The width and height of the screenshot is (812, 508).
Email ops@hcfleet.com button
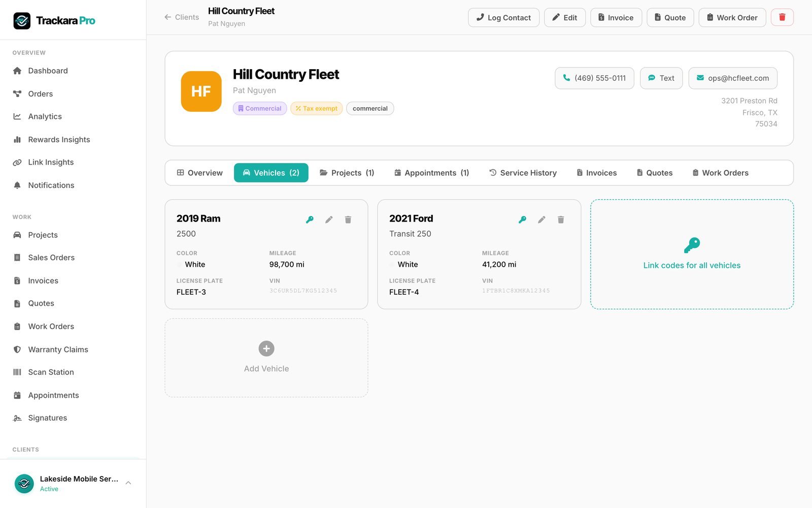point(733,78)
